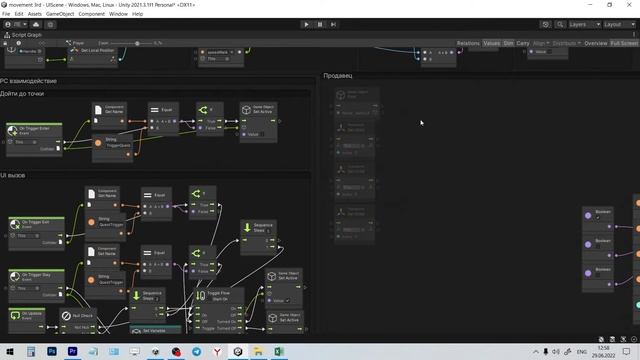Image resolution: width=640 pixels, height=360 pixels.
Task: Open the Component menu
Action: 91,14
